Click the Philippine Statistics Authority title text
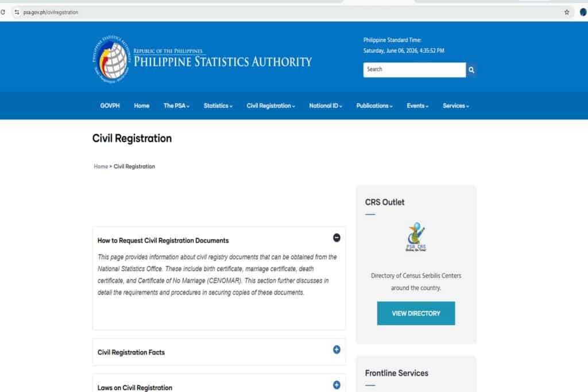The height and width of the screenshot is (392, 588). click(223, 61)
